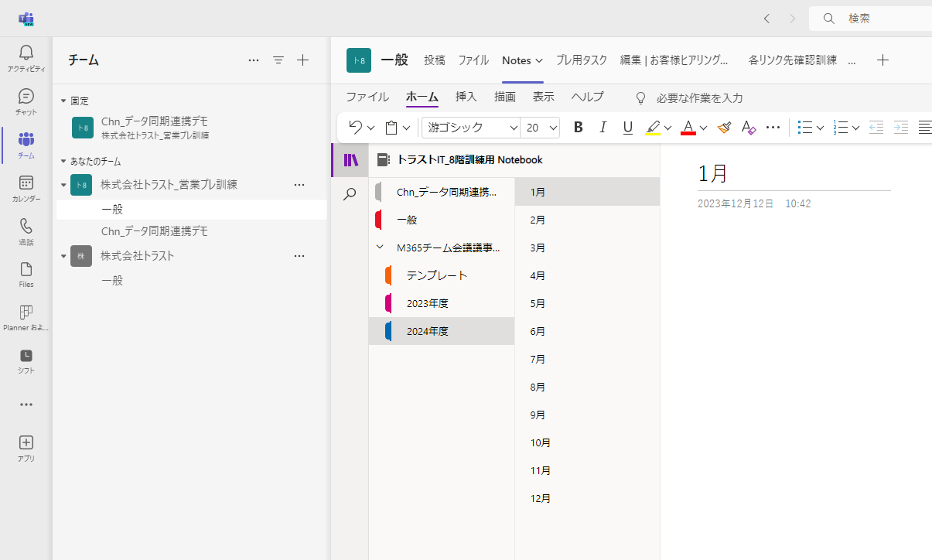
Task: Toggle italic formatting
Action: point(603,128)
